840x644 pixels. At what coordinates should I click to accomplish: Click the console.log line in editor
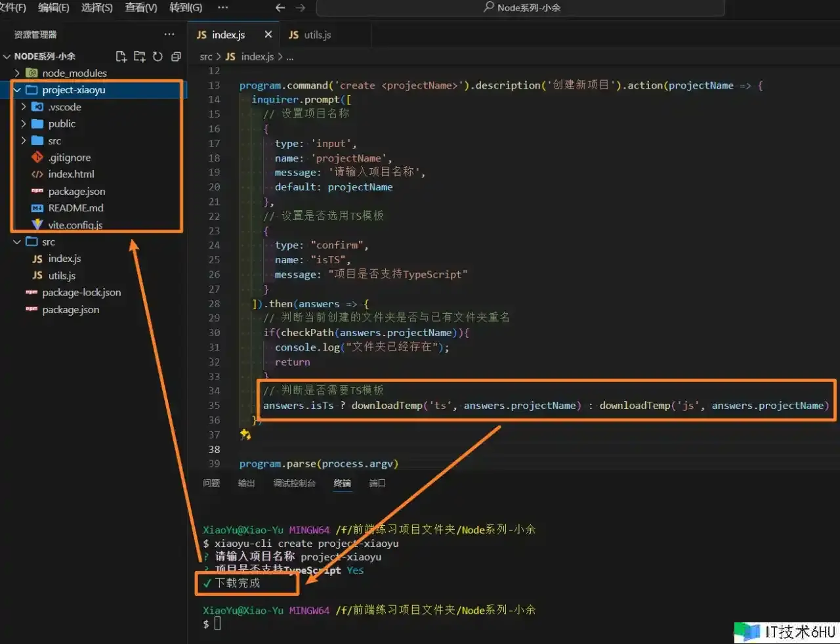pyautogui.click(x=362, y=347)
